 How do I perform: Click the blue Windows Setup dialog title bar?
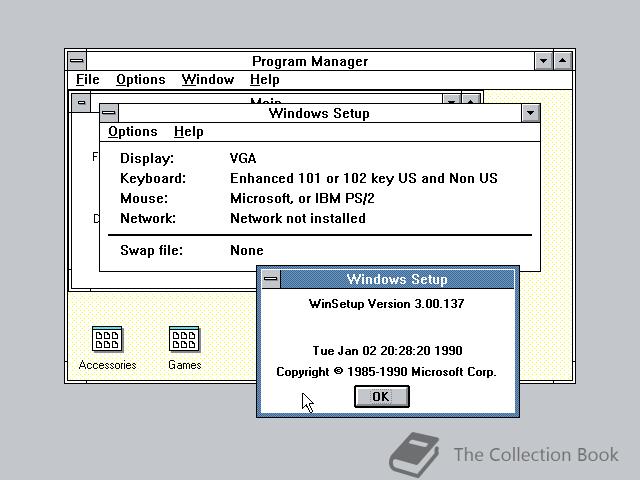pyautogui.click(x=397, y=279)
